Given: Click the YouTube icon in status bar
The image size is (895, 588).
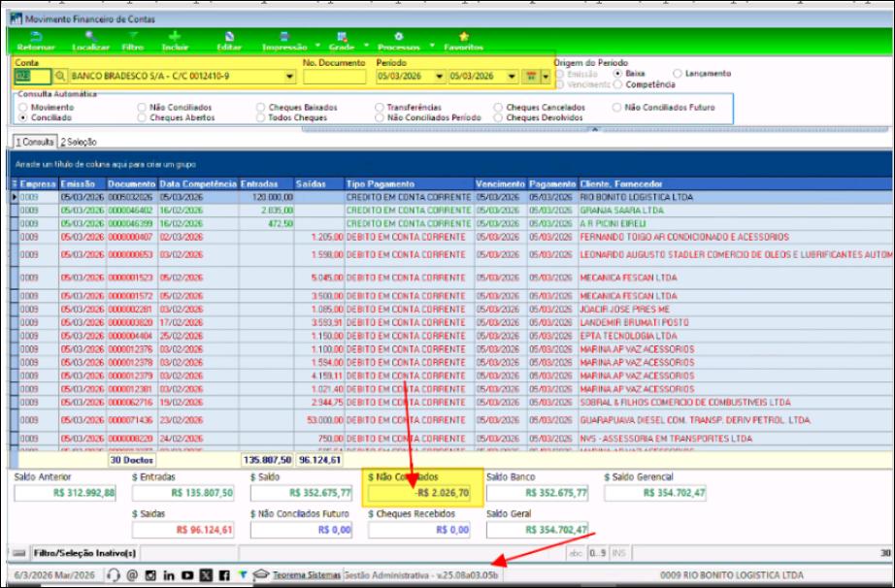Looking at the screenshot, I should [x=187, y=575].
